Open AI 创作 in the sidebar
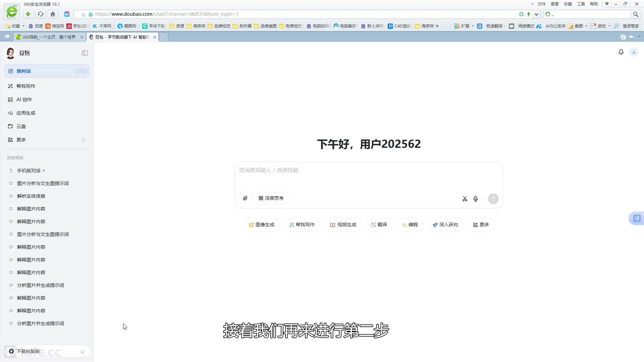The image size is (644, 362). point(47,100)
